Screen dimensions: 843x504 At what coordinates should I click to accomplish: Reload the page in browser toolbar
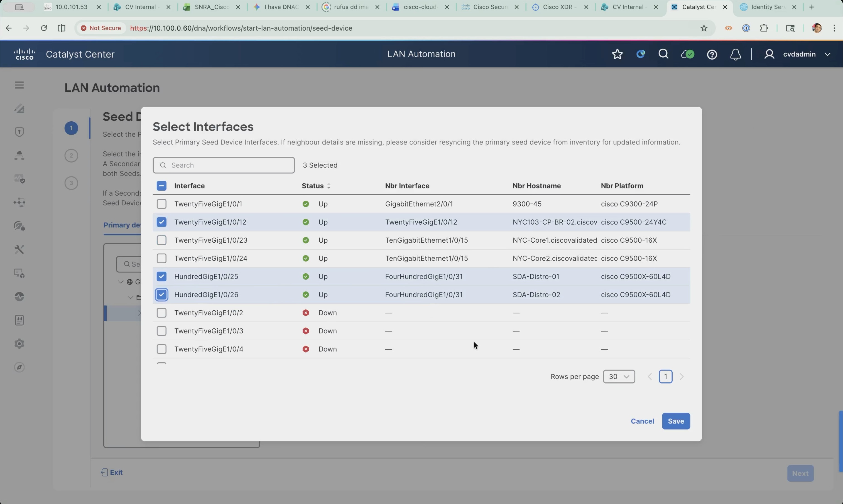44,28
